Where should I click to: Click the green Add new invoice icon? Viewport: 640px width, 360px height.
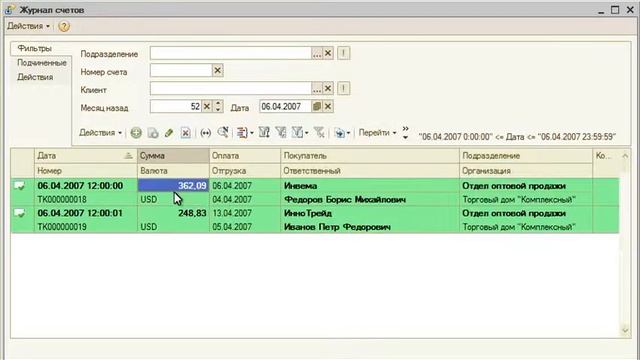tap(136, 133)
